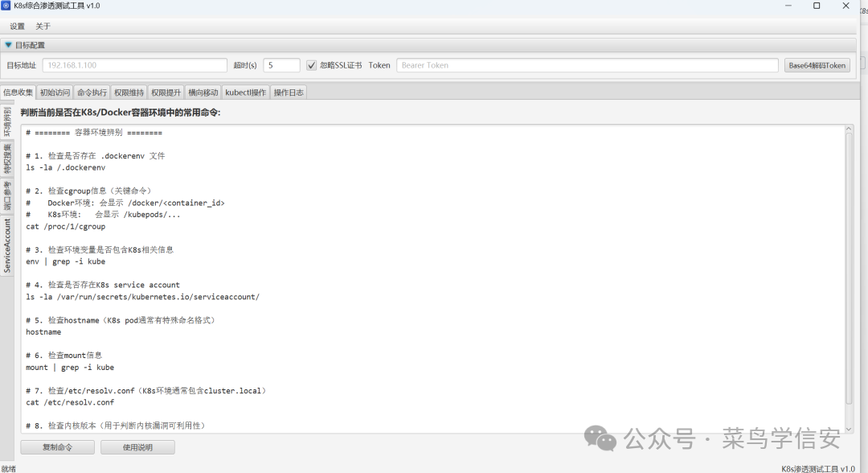Click the 使用说明 button
Screen dimensions: 868x473
(x=137, y=447)
